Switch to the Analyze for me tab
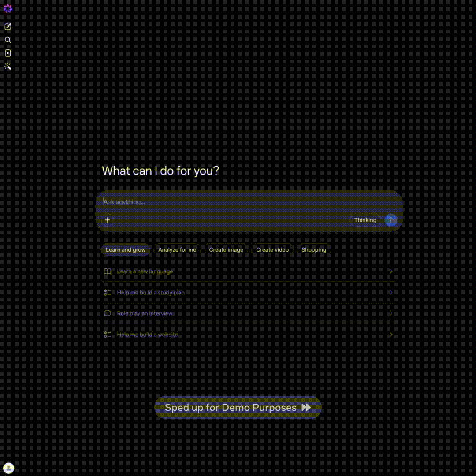The image size is (476, 476). point(177,250)
